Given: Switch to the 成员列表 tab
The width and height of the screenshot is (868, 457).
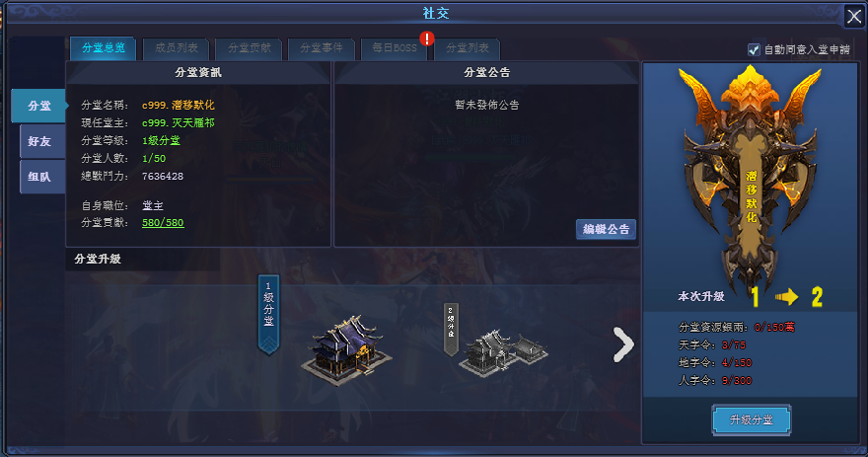Looking at the screenshot, I should (x=176, y=48).
